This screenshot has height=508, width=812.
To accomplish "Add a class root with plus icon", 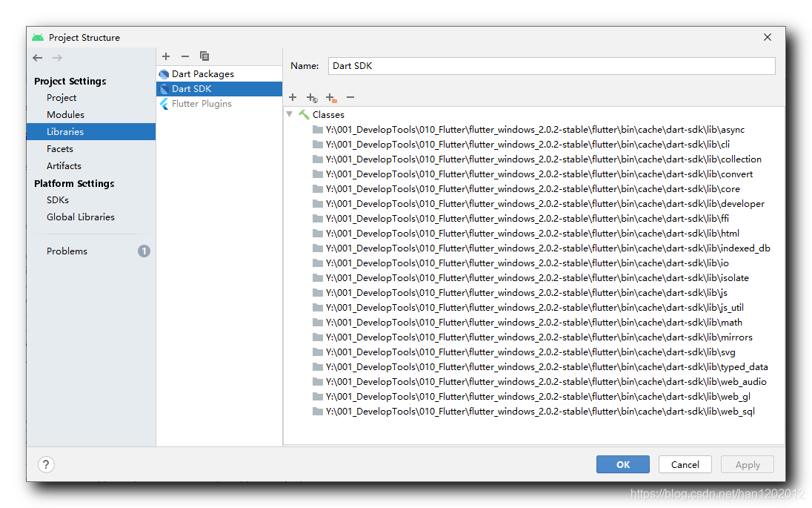I will [x=293, y=97].
